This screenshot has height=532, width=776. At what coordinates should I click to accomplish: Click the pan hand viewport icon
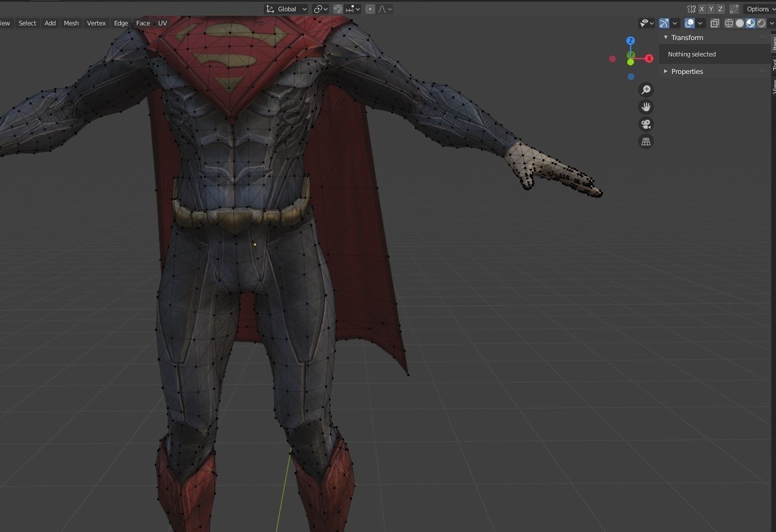tap(646, 107)
